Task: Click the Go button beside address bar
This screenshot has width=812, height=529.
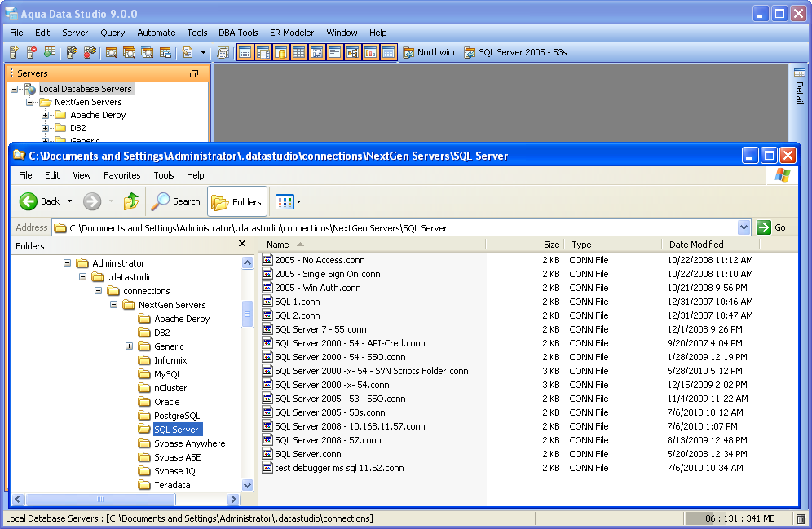Action: pyautogui.click(x=771, y=227)
